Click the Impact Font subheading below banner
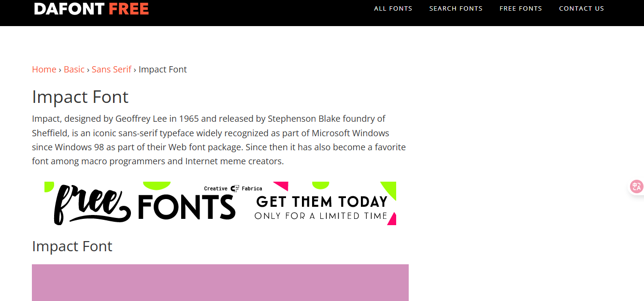This screenshot has width=644, height=301. click(72, 246)
